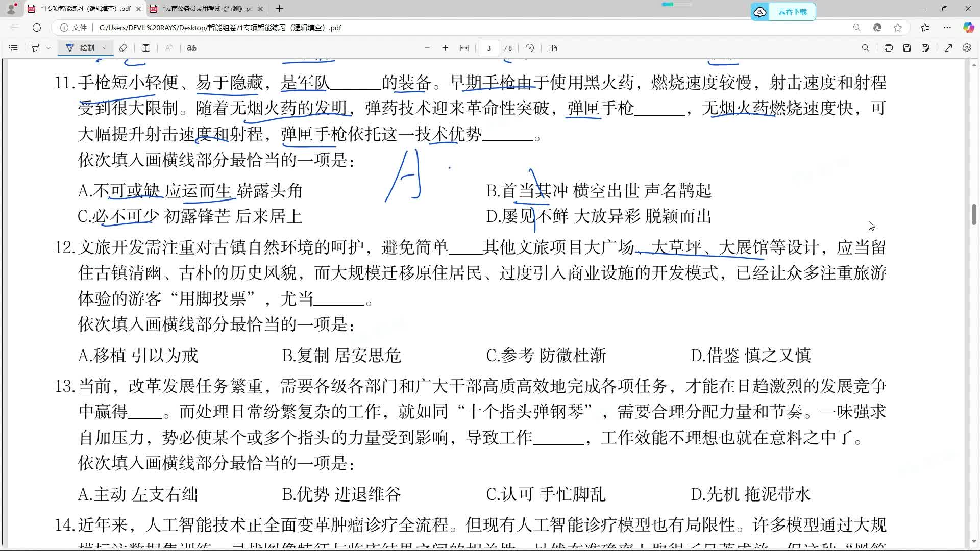The image size is (980, 551).
Task: Select the eraser tool
Action: click(123, 48)
